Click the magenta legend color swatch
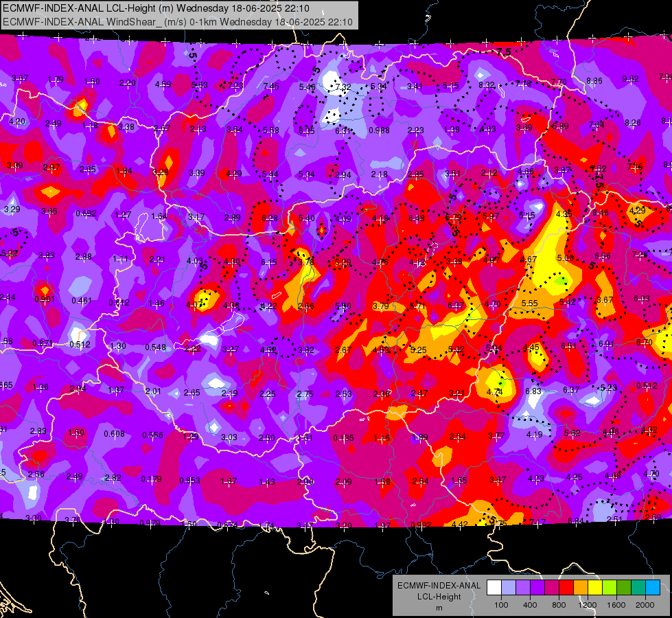The width and height of the screenshot is (672, 618). tap(552, 587)
